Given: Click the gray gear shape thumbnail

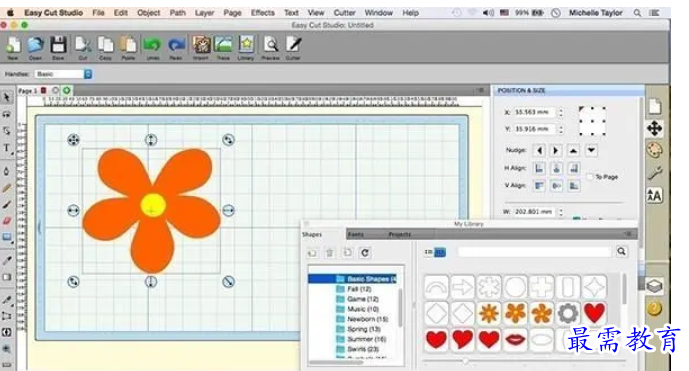Looking at the screenshot, I should click(x=568, y=313).
